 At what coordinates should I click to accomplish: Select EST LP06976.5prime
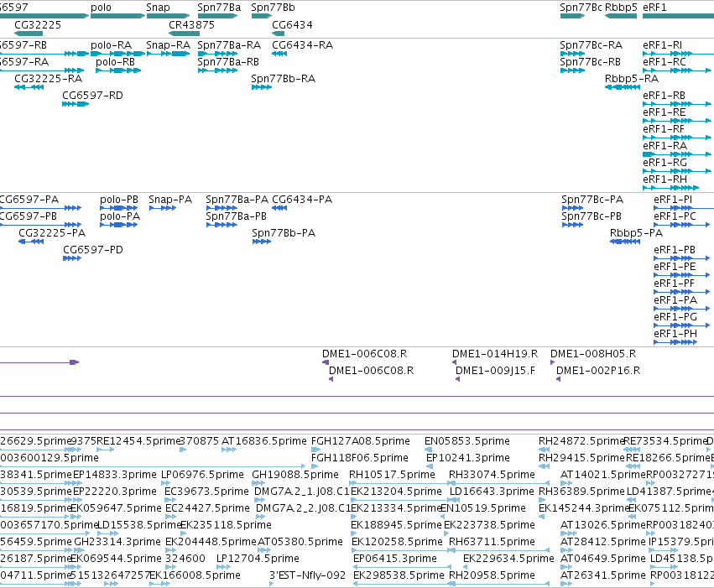tap(203, 475)
